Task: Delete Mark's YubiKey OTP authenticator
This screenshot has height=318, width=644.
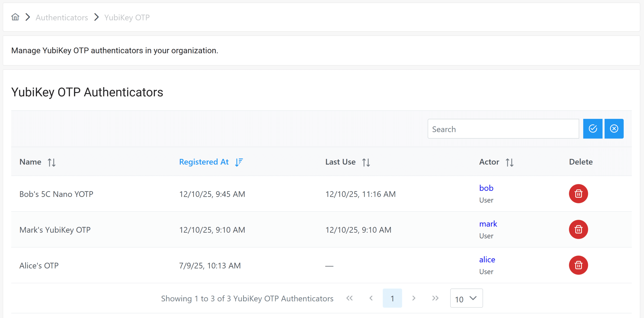Action: 578,229
